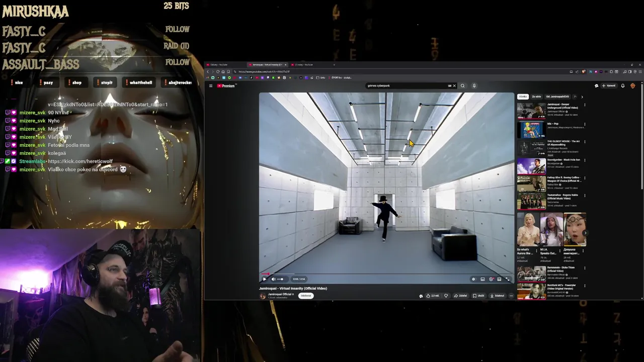
Task: Open options for Black Hole Sun video
Action: (585, 160)
